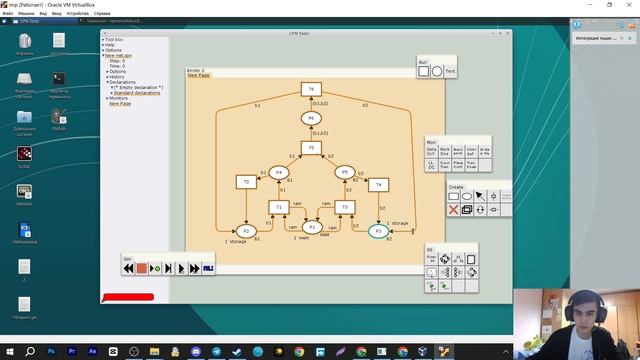Select place P6 in the net
The height and width of the screenshot is (360, 640).
[311, 118]
